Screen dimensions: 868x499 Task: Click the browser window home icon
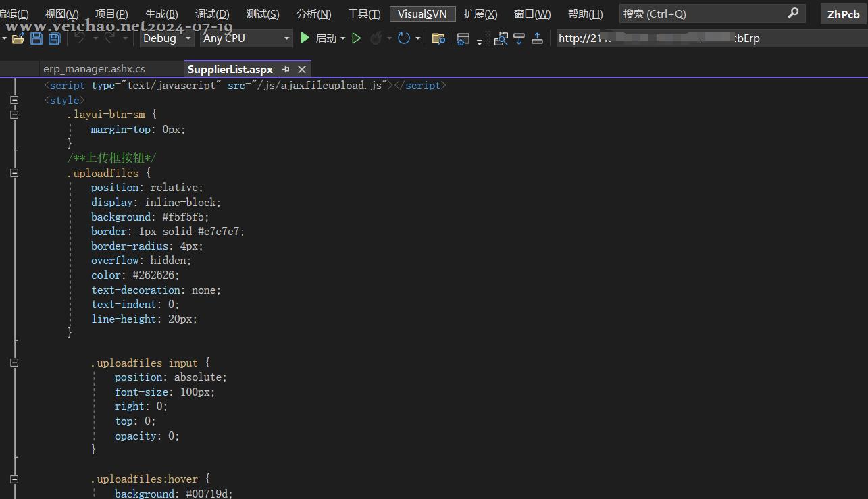pyautogui.click(x=463, y=38)
